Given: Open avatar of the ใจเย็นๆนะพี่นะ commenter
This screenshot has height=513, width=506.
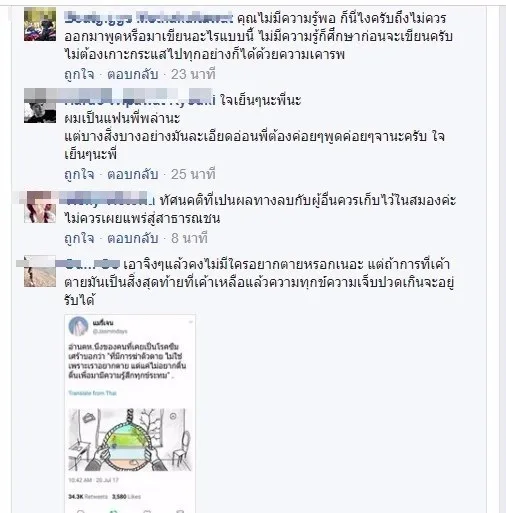Looking at the screenshot, I should 40,108.
